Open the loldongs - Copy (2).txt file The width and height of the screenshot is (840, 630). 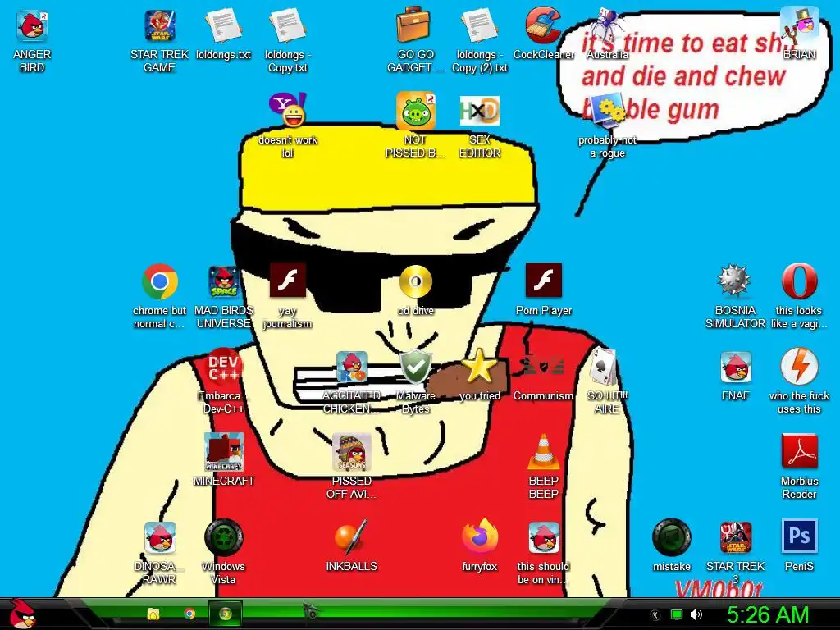(479, 27)
